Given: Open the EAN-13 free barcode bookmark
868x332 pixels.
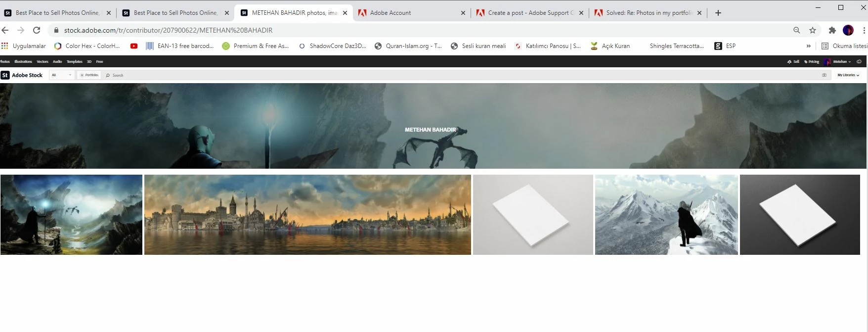Looking at the screenshot, I should 180,46.
